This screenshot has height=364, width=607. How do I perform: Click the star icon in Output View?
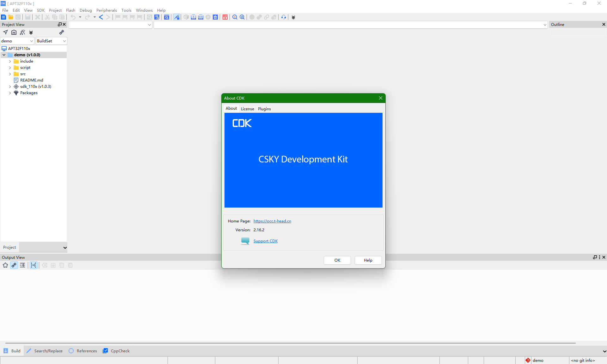(x=5, y=265)
